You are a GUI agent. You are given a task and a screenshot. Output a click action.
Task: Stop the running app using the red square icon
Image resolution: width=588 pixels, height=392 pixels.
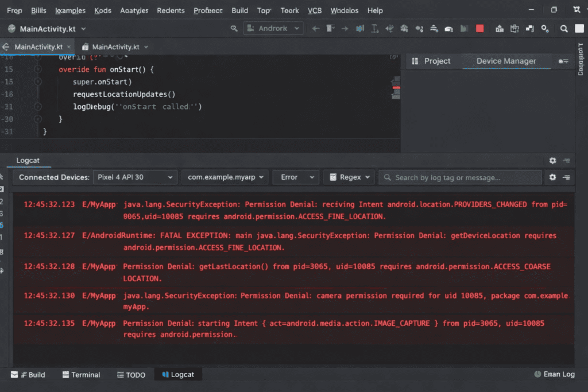click(x=479, y=28)
